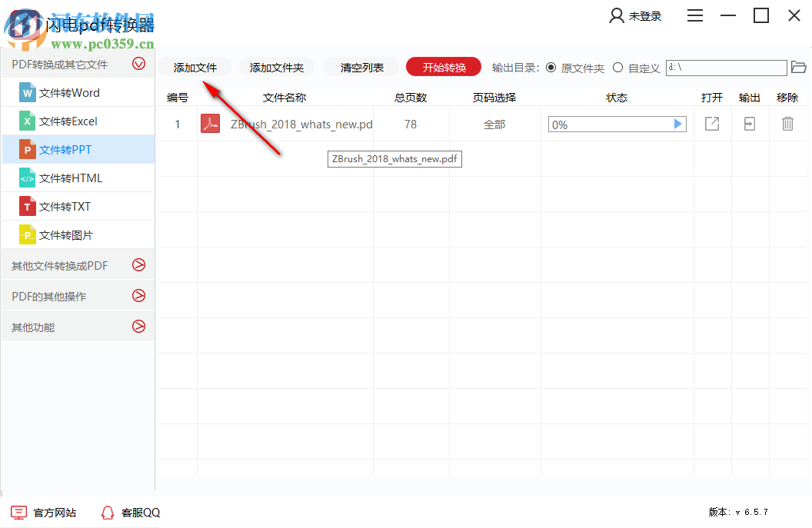Expand the PDF的其他操作 section

pos(139,295)
